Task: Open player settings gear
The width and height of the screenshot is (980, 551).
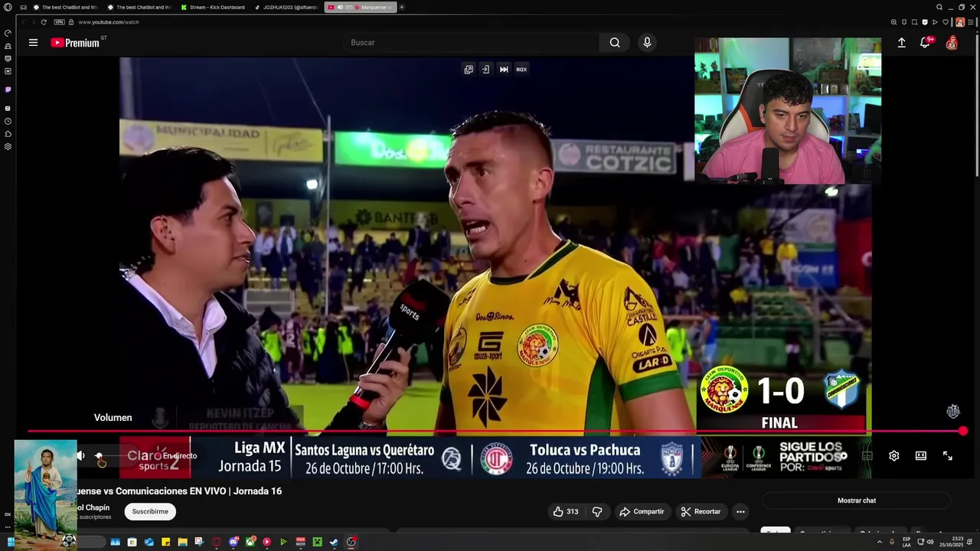Action: tap(893, 455)
